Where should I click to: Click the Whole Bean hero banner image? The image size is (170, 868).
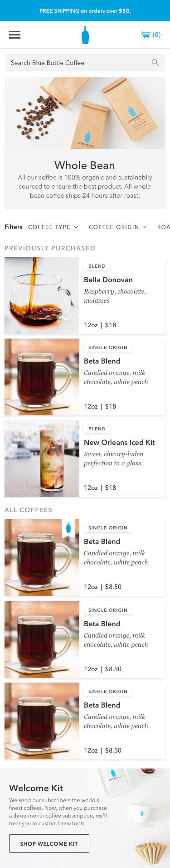(x=85, y=113)
